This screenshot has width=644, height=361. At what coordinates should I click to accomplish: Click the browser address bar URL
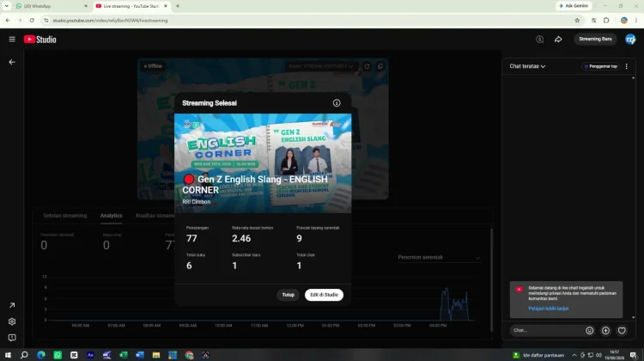110,20
